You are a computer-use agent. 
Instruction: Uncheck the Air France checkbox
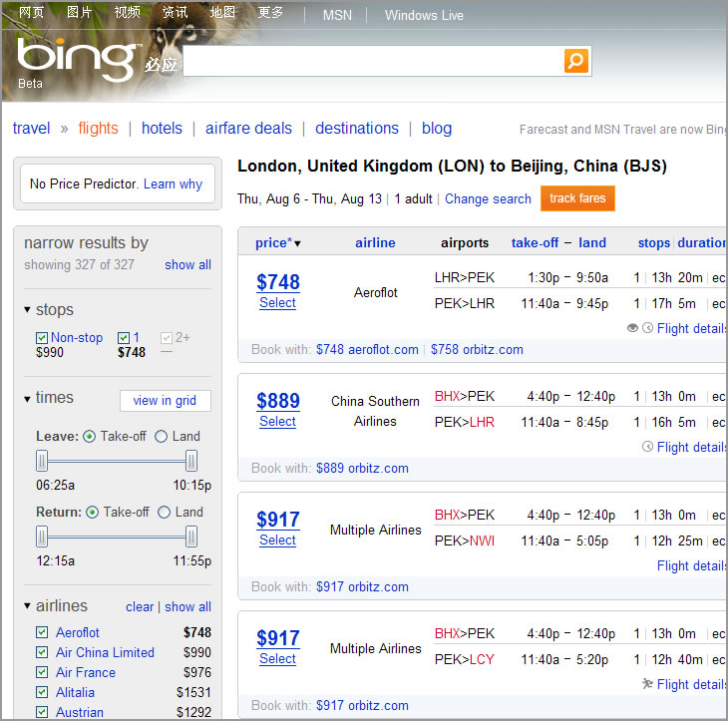coord(42,672)
